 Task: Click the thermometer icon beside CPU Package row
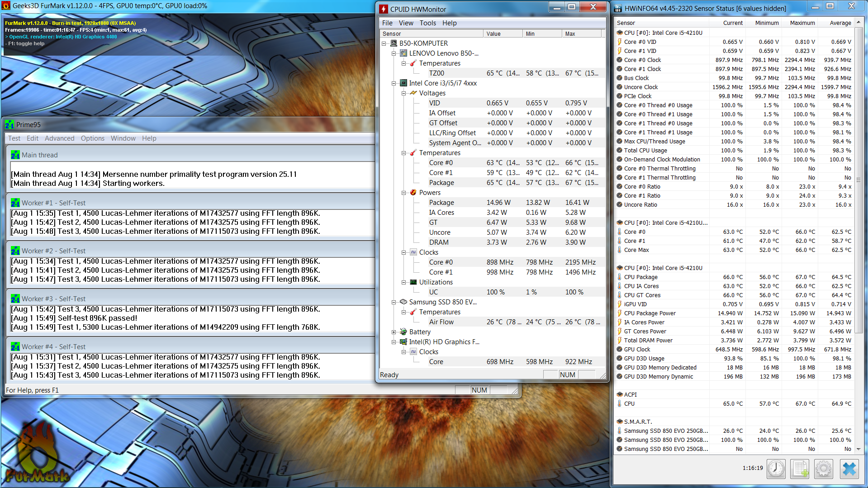620,277
